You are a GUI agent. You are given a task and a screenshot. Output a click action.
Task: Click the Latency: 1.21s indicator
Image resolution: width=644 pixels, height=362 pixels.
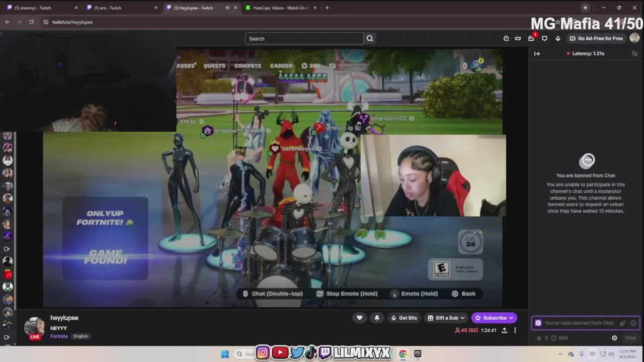click(585, 53)
